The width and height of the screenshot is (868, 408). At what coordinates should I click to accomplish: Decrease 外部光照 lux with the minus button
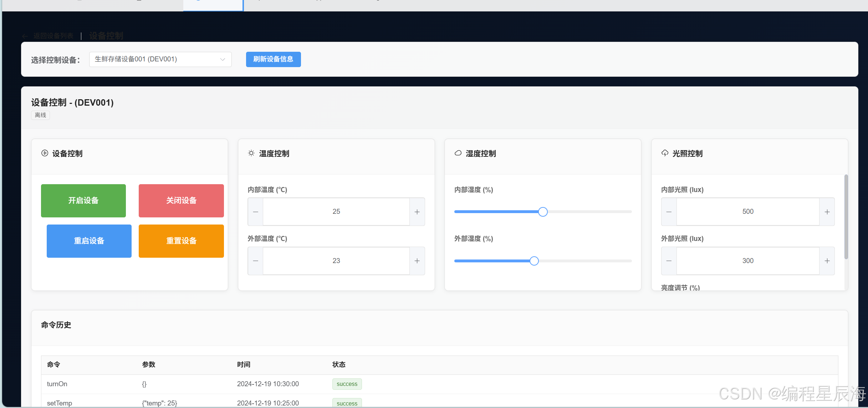pos(669,261)
